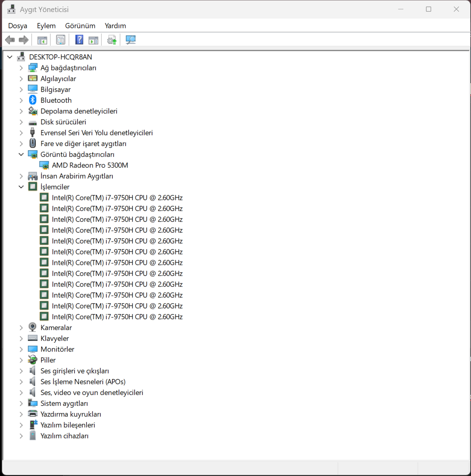This screenshot has height=476, width=471.
Task: Expand the Kameralar category
Action: tap(21, 328)
